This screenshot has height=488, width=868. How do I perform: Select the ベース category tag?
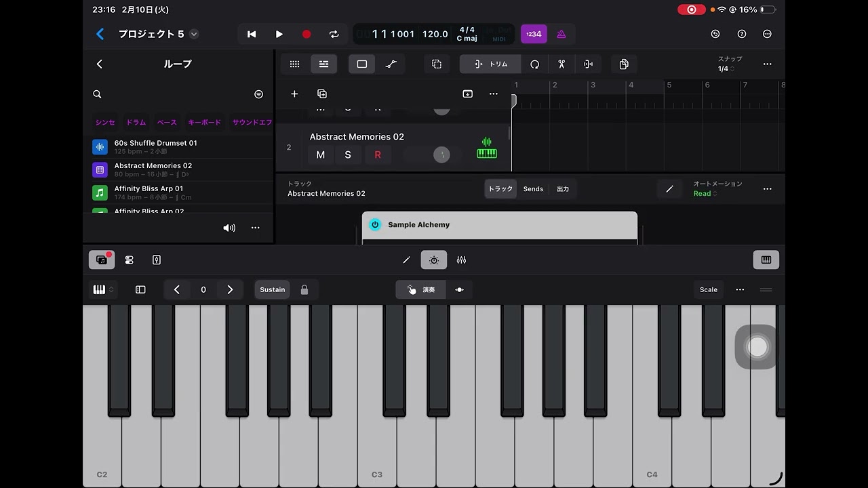[167, 122]
